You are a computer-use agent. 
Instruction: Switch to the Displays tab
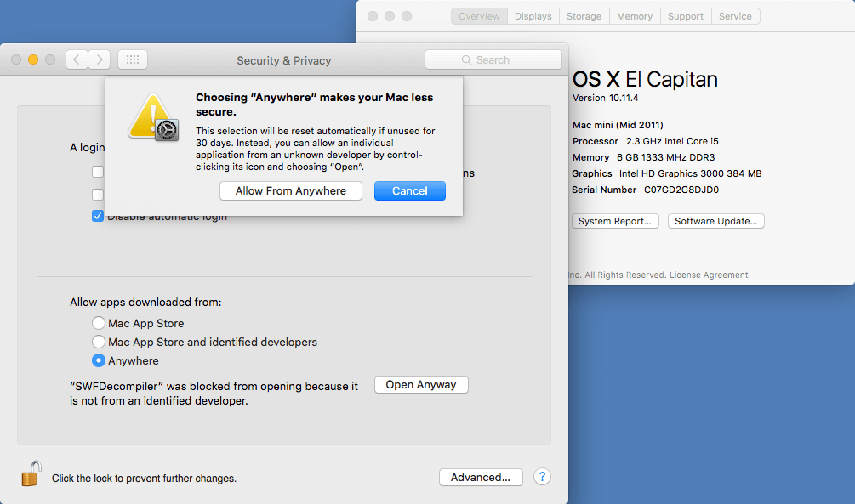point(533,16)
